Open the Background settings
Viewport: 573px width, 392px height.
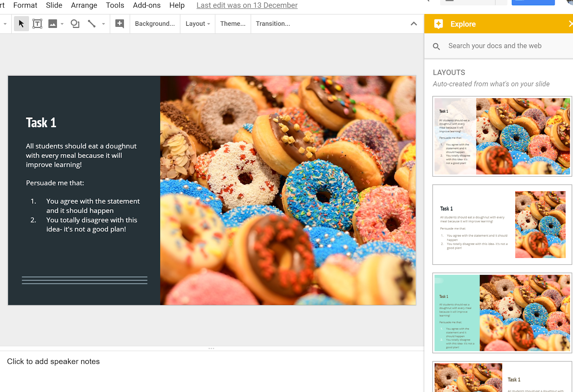click(155, 24)
